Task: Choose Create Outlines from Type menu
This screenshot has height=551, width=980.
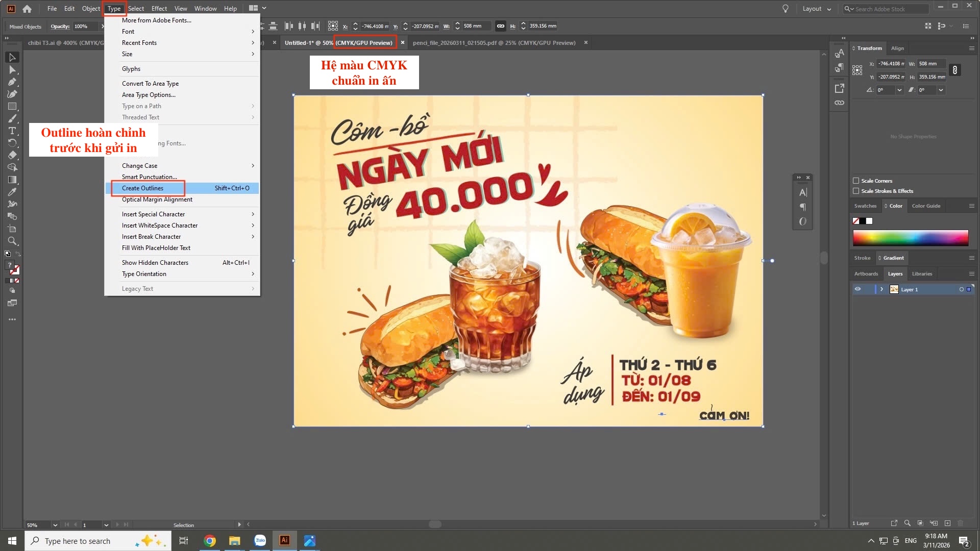Action: point(143,188)
